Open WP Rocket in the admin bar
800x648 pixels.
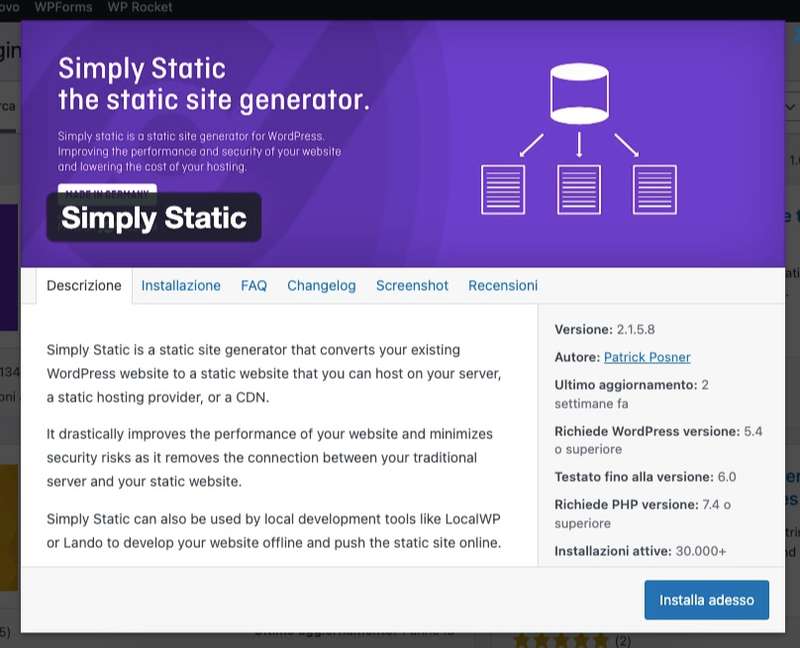click(138, 7)
